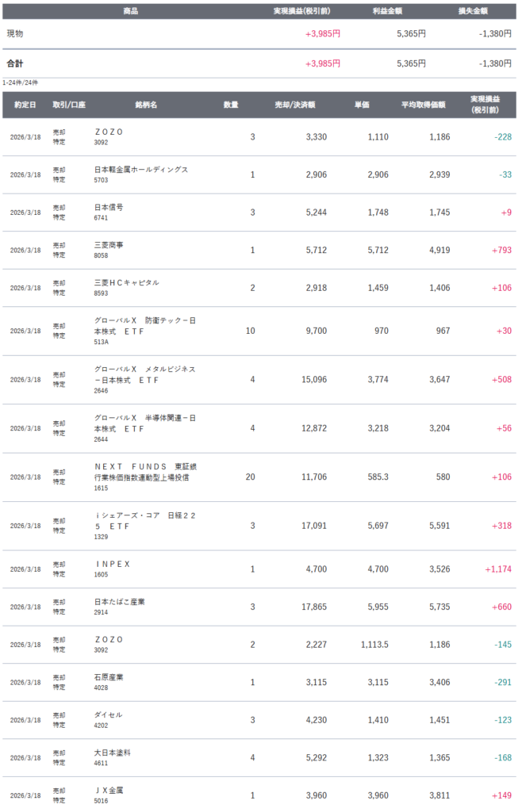This screenshot has width=522, height=812.
Task: Select the 石原産業 stock name
Action: [109, 677]
